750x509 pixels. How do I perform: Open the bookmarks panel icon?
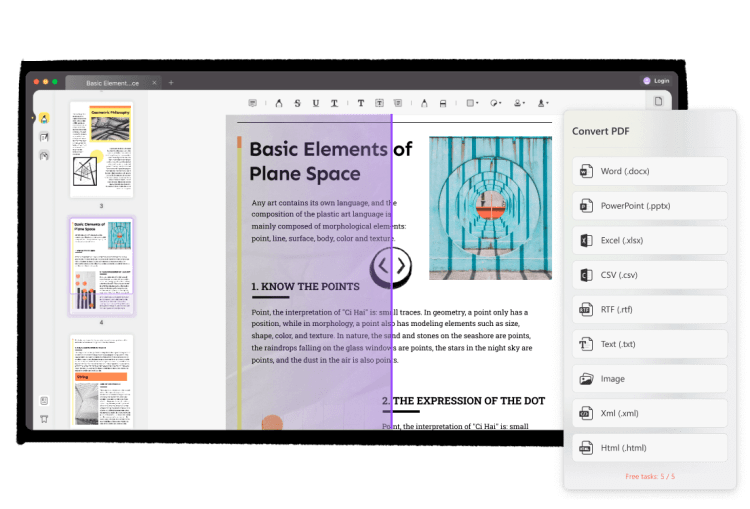click(x=44, y=419)
